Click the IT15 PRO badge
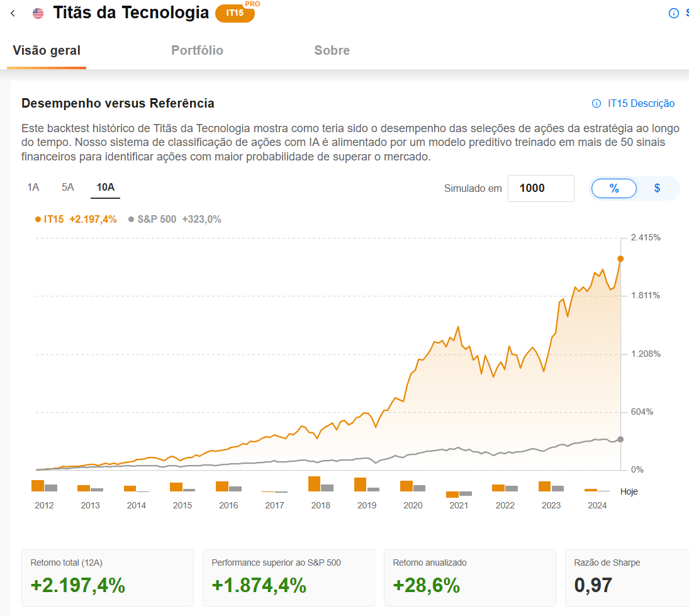The image size is (689, 616). (x=235, y=13)
